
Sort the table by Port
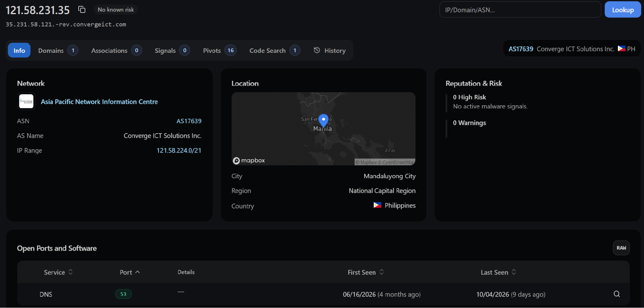tap(130, 272)
